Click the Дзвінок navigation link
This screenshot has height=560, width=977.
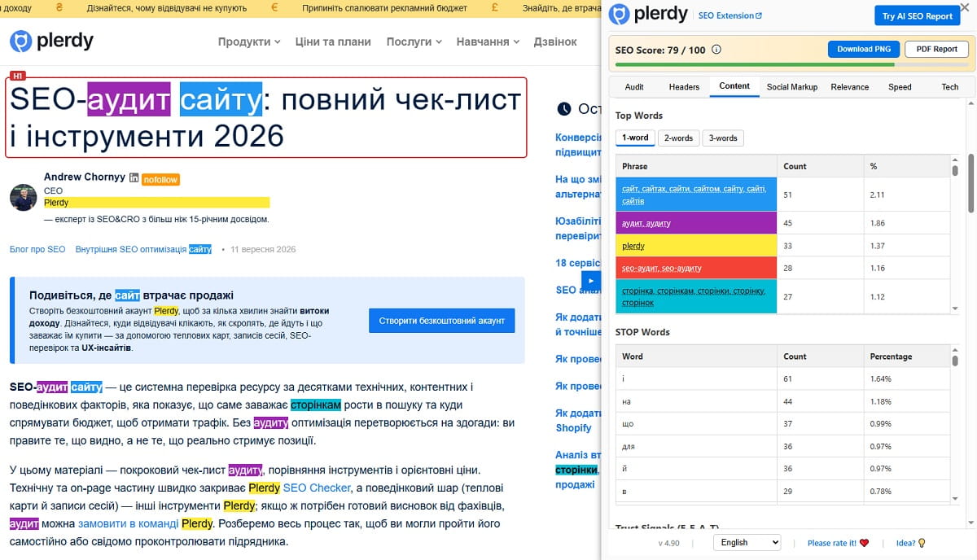(555, 42)
